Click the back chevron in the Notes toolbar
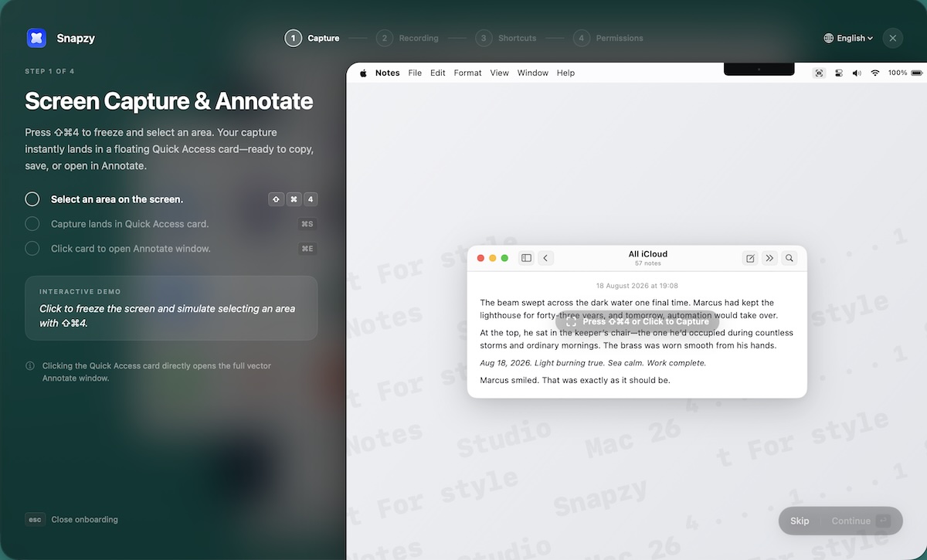The width and height of the screenshot is (927, 560). coord(545,258)
